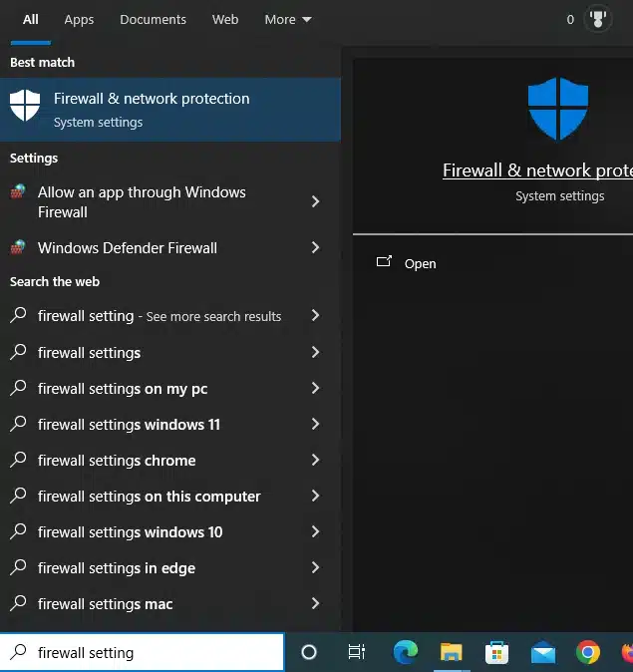This screenshot has width=633, height=672.
Task: Select the 'firewall settings' web suggestion
Action: click(170, 352)
